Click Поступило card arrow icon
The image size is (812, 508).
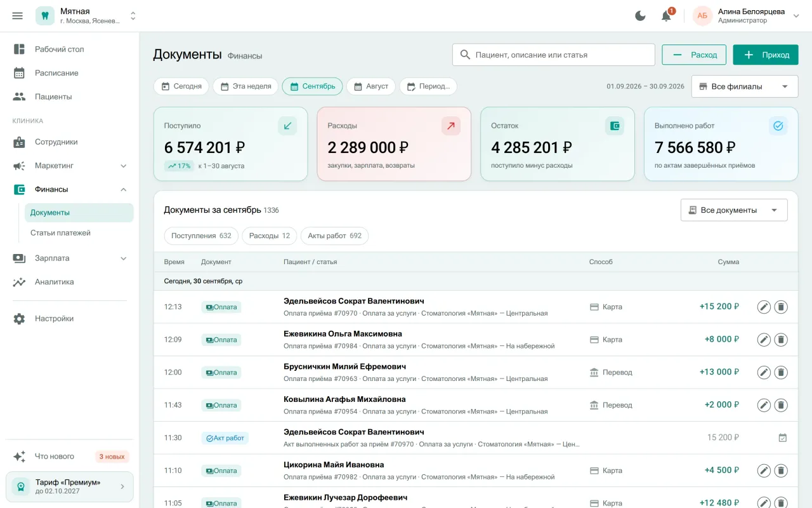coord(287,126)
